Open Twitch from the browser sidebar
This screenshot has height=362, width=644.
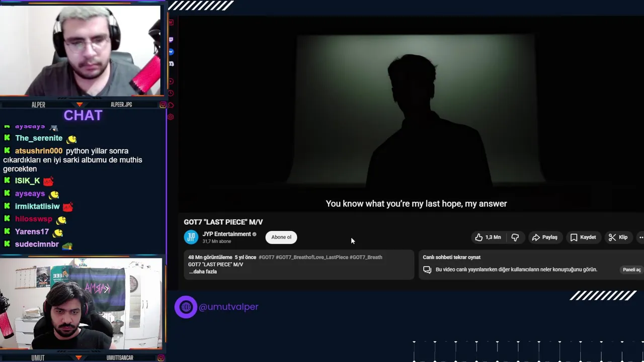[171, 39]
